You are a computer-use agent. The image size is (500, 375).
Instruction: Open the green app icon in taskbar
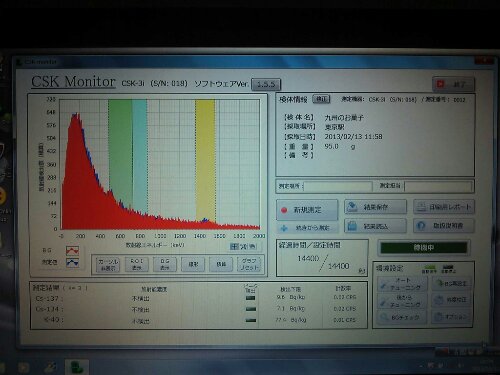[x=77, y=367]
